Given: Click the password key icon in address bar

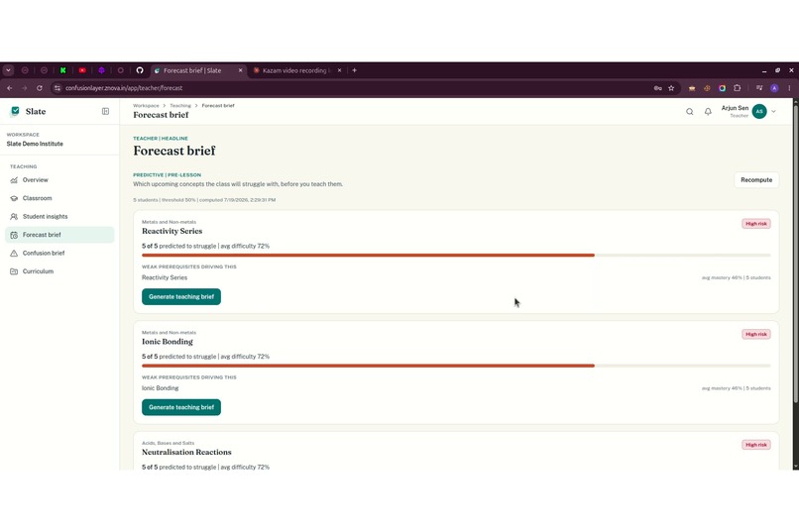Looking at the screenshot, I should [x=658, y=88].
